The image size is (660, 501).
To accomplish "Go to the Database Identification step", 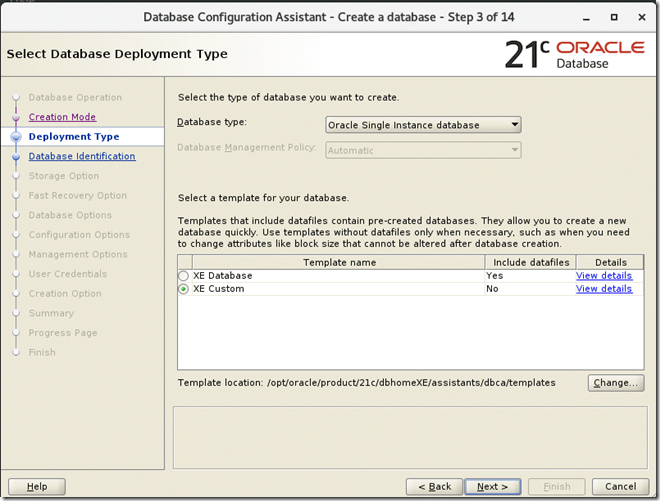I will pyautogui.click(x=82, y=156).
